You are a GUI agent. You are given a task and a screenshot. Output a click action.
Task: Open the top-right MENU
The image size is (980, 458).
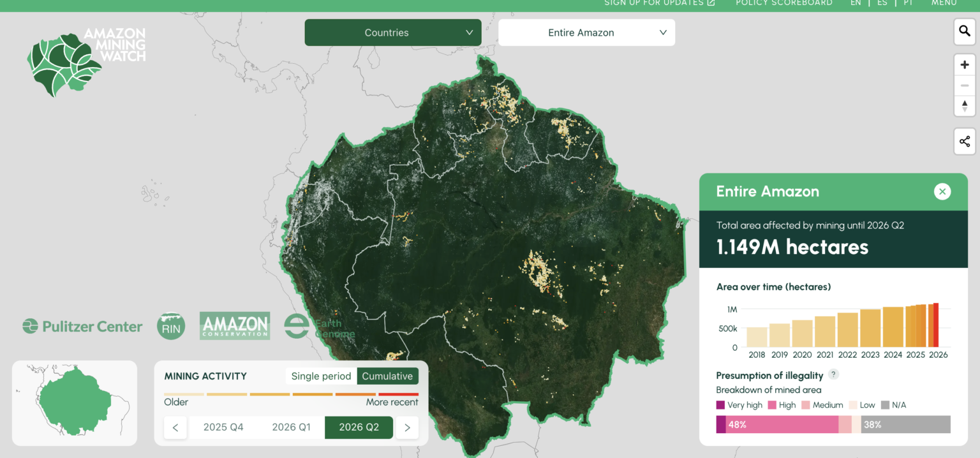point(944,3)
